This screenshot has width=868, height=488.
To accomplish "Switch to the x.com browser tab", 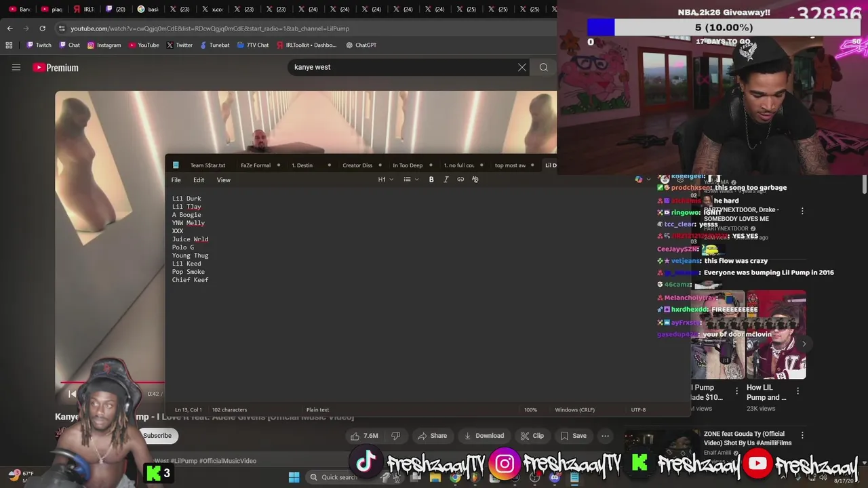I will 212,9.
